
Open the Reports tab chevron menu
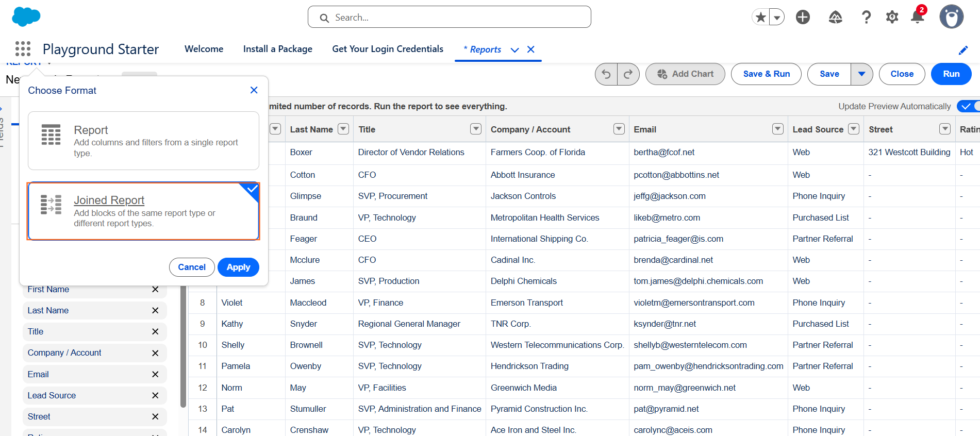pyautogui.click(x=514, y=50)
